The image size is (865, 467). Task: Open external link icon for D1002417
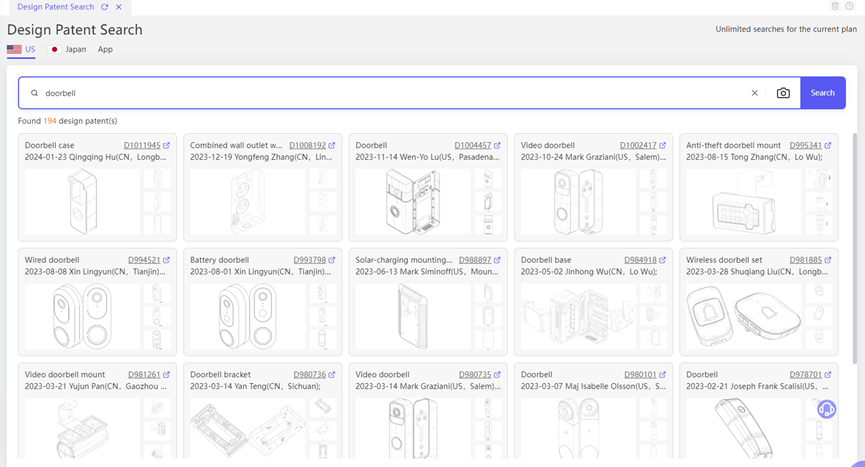[x=663, y=146]
